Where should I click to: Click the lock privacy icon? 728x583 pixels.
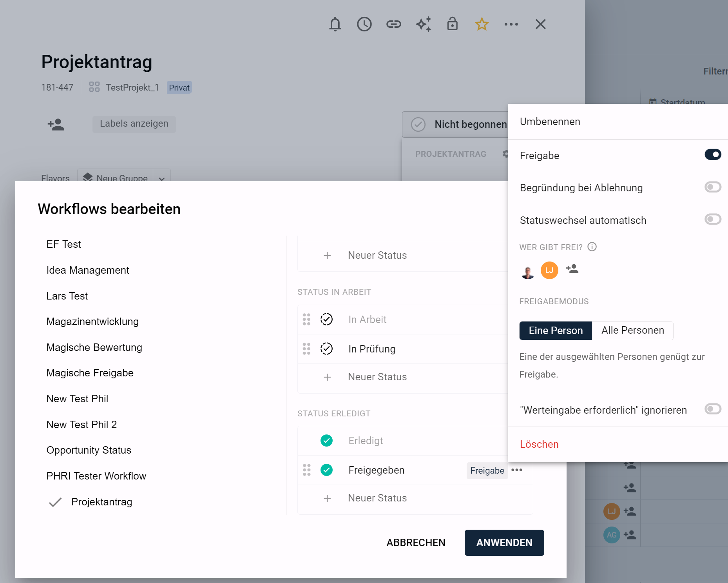pos(453,24)
